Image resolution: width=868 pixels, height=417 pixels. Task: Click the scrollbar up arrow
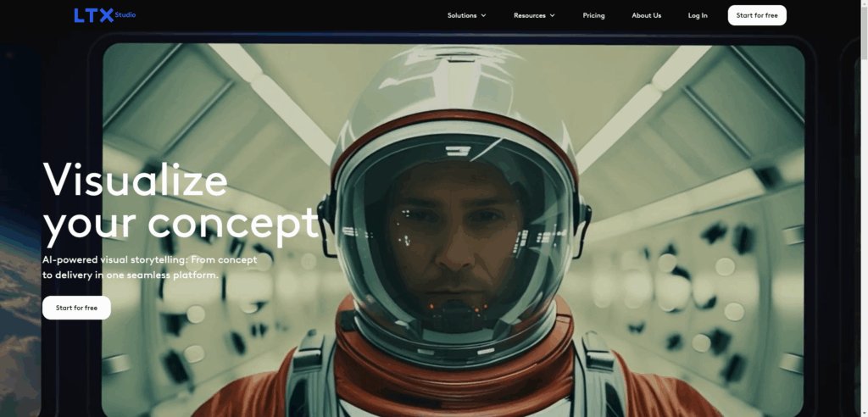tap(864, 3)
